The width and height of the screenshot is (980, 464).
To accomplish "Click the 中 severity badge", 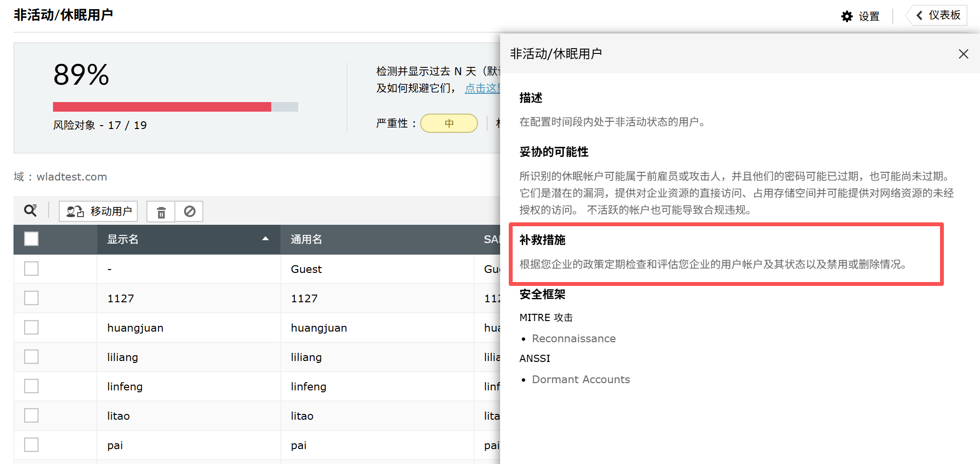I will (449, 123).
